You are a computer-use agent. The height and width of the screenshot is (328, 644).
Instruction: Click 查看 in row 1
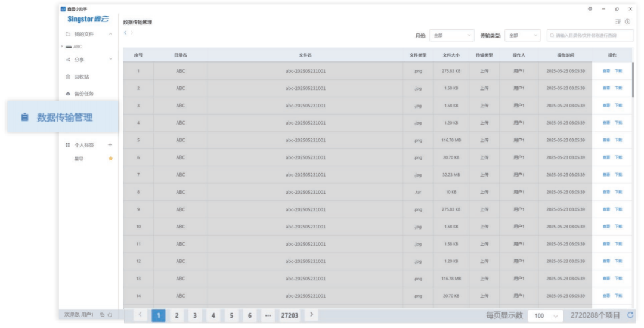click(606, 71)
